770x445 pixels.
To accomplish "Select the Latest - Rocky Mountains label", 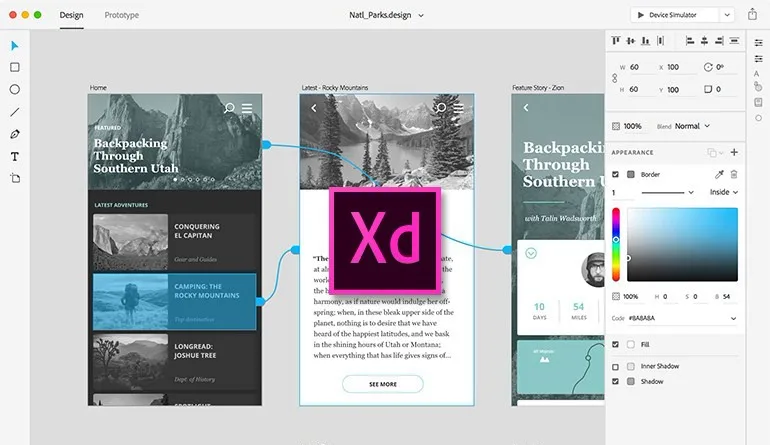I will [x=334, y=87].
